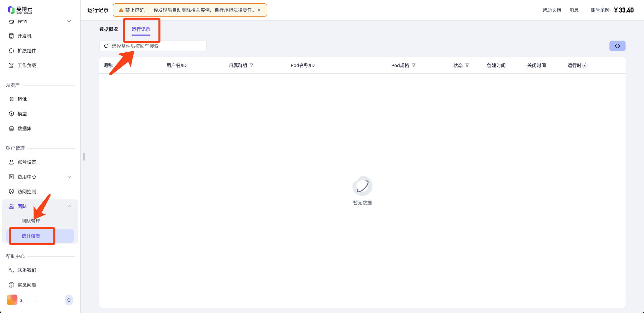
Task: Open 扩展组件 in the sidebar
Action: pos(27,51)
